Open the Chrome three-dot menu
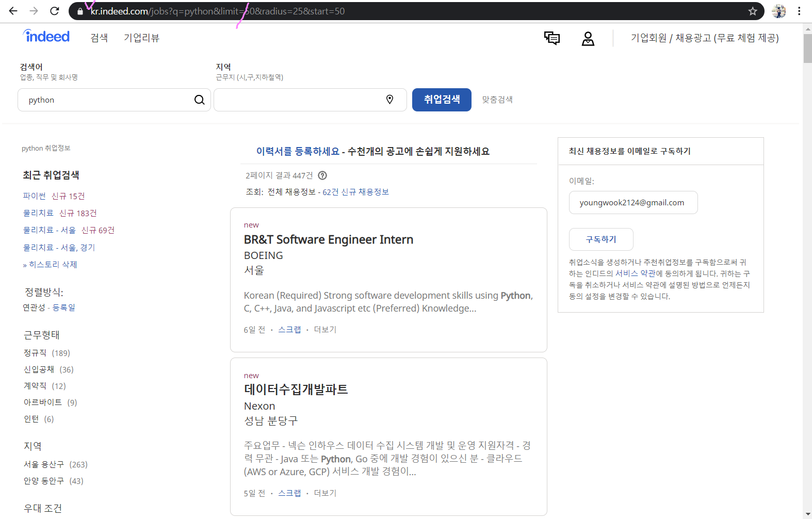 tap(799, 11)
